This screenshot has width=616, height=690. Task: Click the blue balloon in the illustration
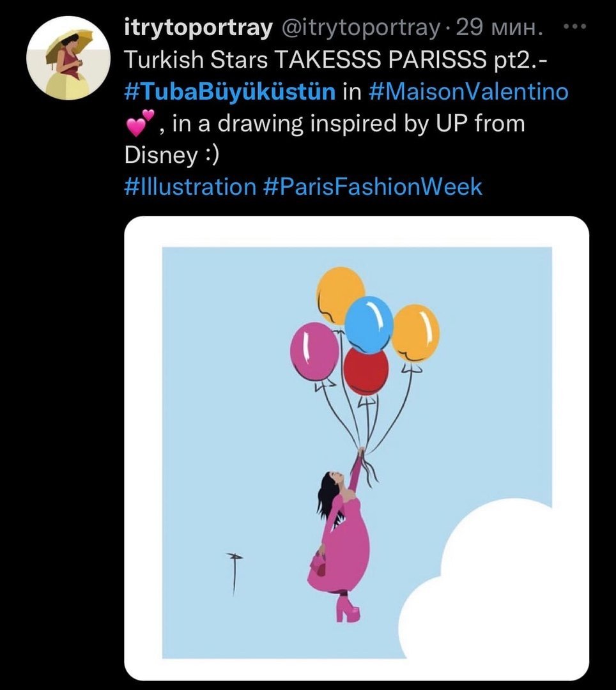click(x=369, y=323)
